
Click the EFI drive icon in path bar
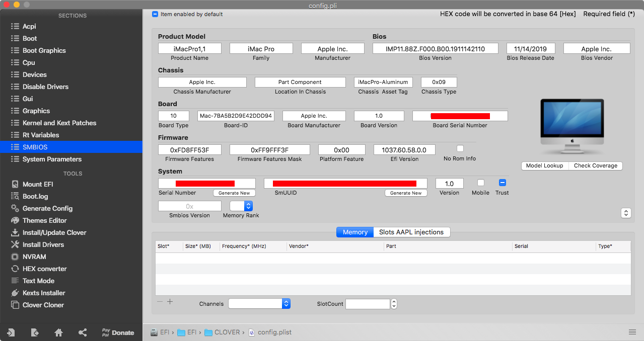coord(155,332)
